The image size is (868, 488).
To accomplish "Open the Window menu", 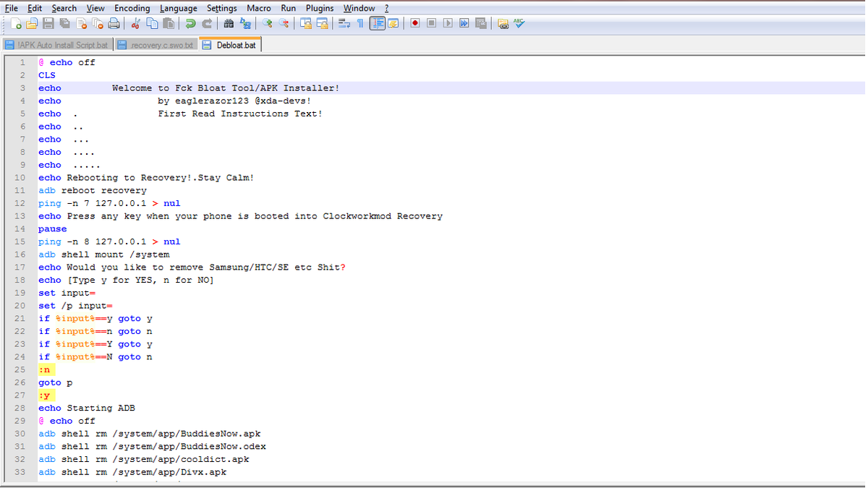I will [x=359, y=8].
